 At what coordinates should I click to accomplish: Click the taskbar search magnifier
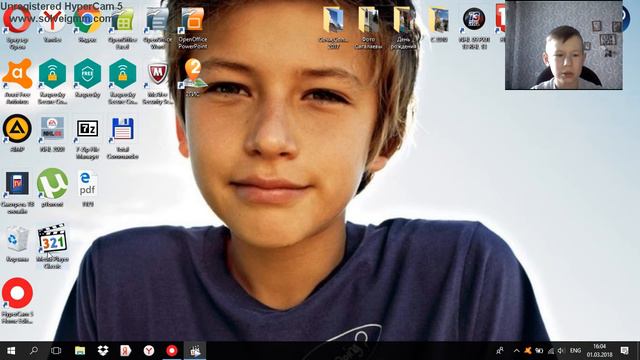coord(34,351)
